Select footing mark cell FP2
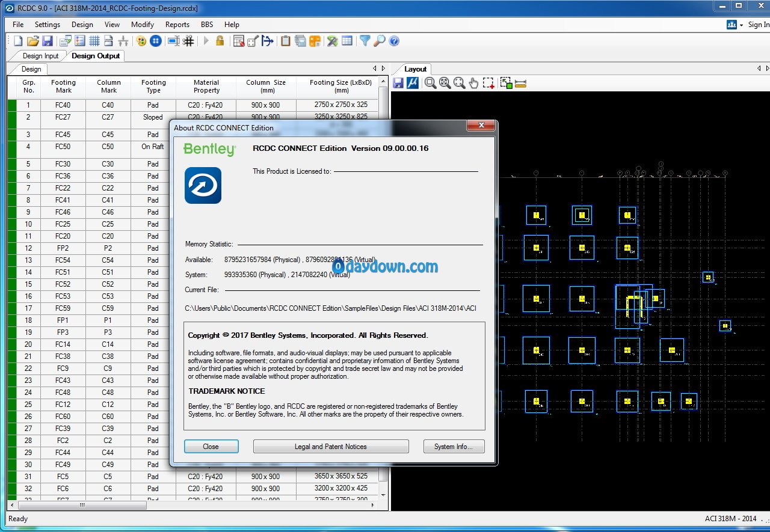Image resolution: width=770 pixels, height=532 pixels. click(63, 248)
